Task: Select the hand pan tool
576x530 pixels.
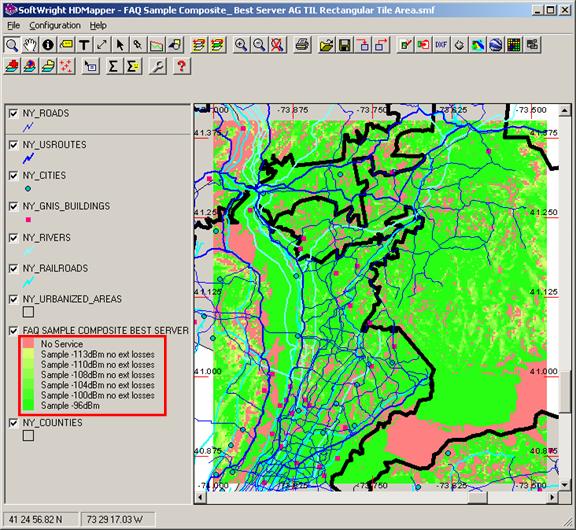Action: [30, 45]
